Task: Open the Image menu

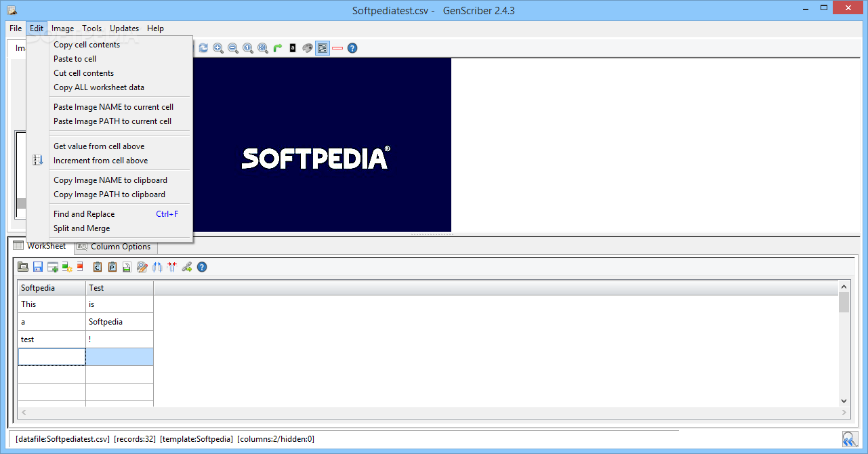Action: [63, 28]
